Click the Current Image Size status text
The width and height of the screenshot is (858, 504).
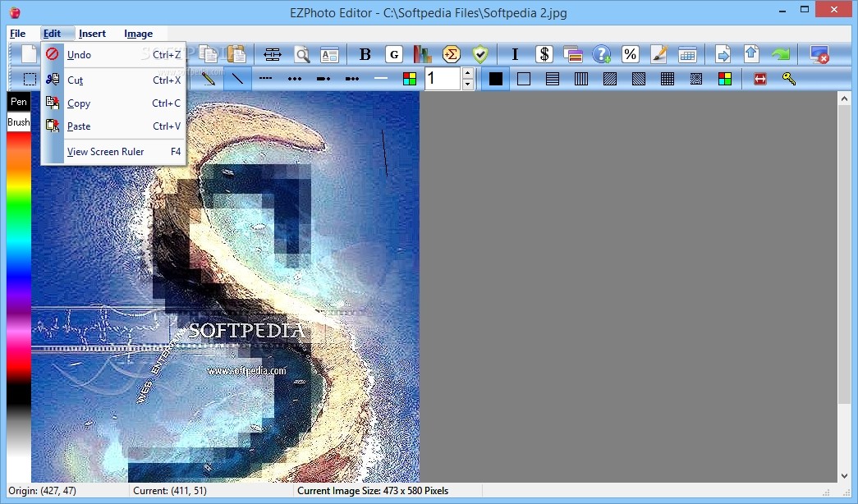click(x=373, y=491)
